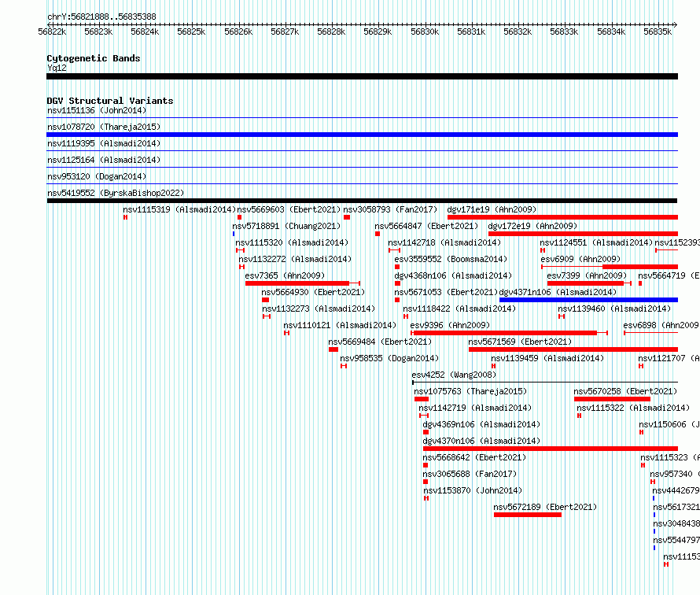700x595 pixels.
Task: Select the esv7399 (Ahn2009) red bar
Action: 585,283
